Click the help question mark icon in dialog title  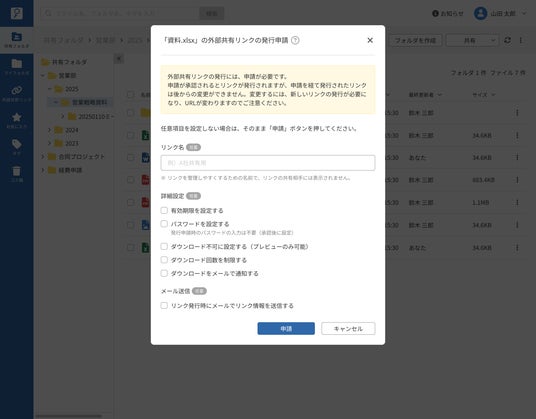[295, 40]
